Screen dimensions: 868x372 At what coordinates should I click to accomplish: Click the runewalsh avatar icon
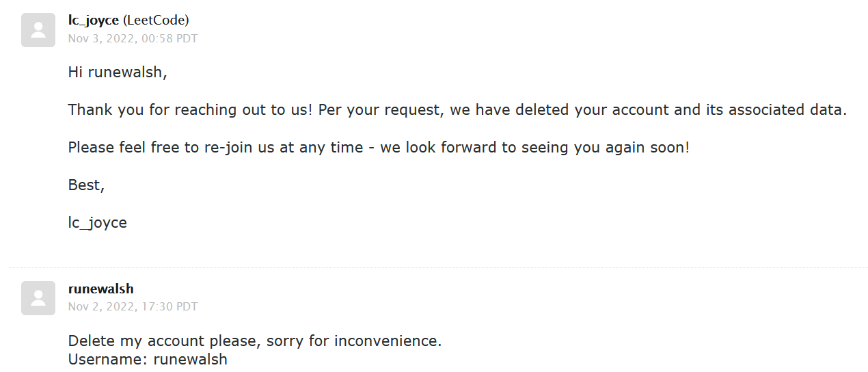38,298
